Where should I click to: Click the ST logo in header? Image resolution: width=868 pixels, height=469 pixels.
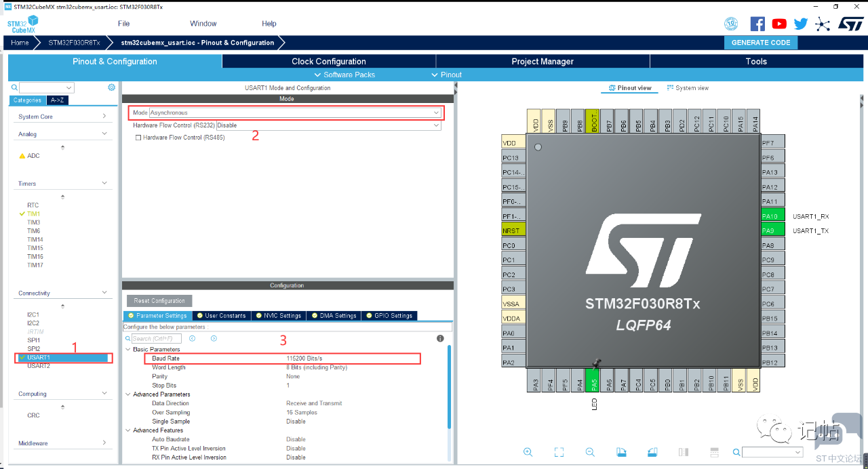pyautogui.click(x=851, y=24)
